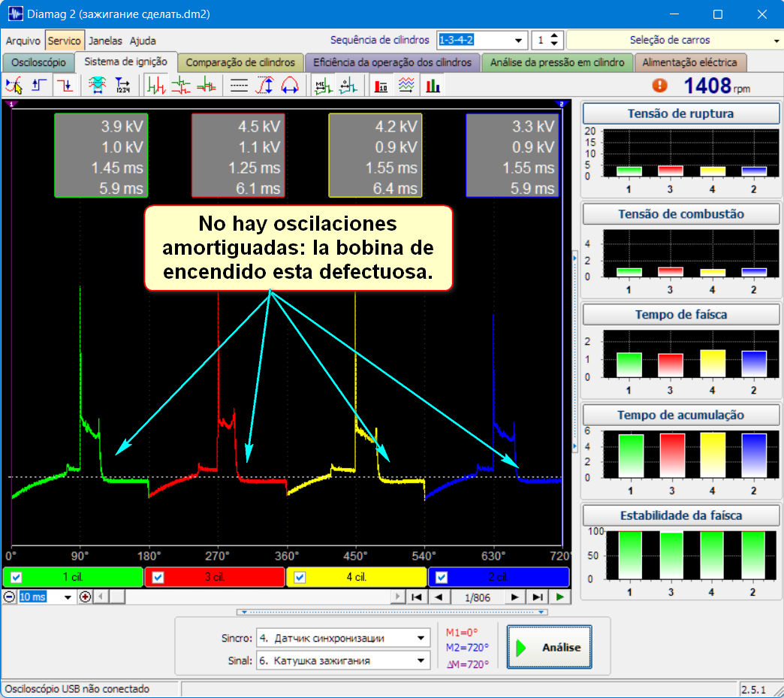Increase the cylinder number stepper
The width and height of the screenshot is (784, 698).
(554, 36)
